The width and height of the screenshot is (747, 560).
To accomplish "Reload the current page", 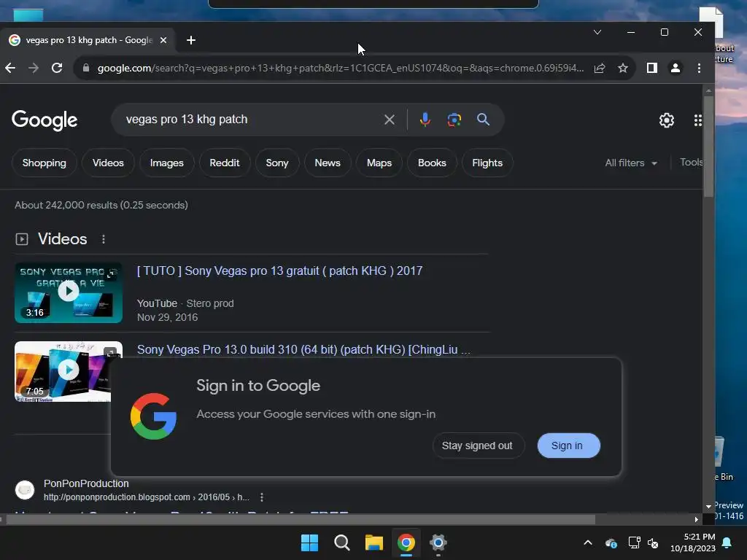I will tap(57, 68).
